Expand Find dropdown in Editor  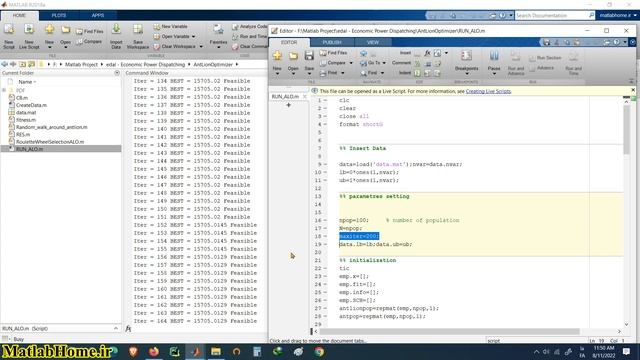point(382,73)
